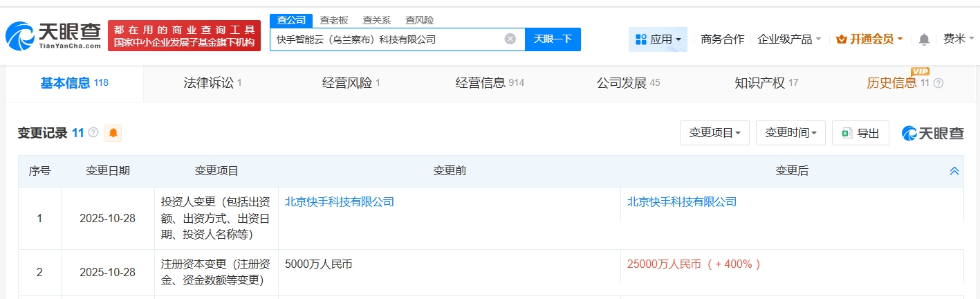Export records with the 导出 Excel button
The height and width of the screenshot is (299, 980).
point(860,133)
